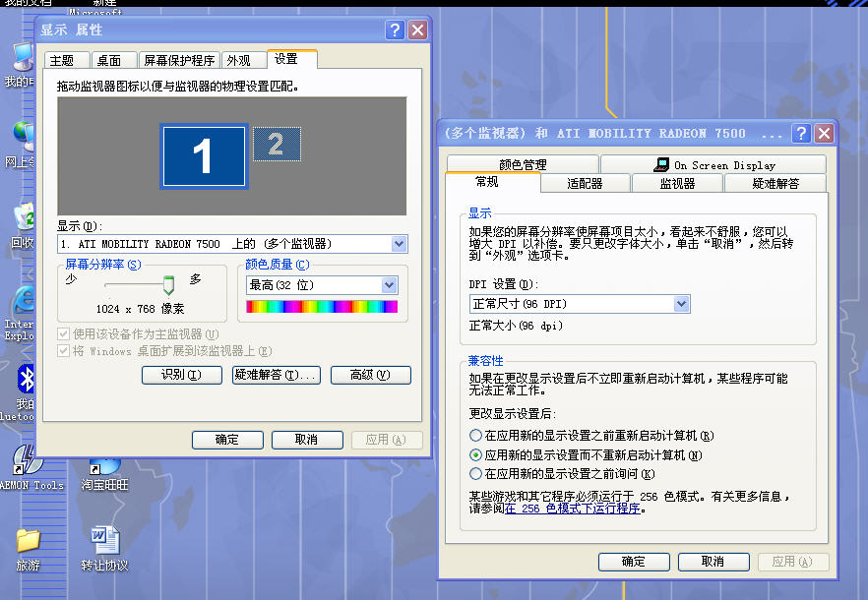Switch to the 外观 tab
Image resolution: width=868 pixels, height=600 pixels.
tap(244, 60)
